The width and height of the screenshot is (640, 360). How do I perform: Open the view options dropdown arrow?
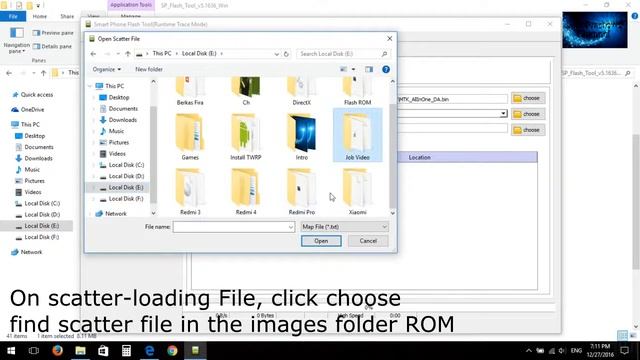click(x=353, y=69)
